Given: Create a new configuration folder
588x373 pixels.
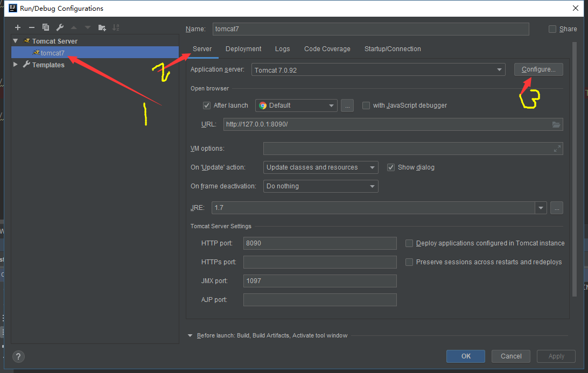Looking at the screenshot, I should tap(102, 27).
